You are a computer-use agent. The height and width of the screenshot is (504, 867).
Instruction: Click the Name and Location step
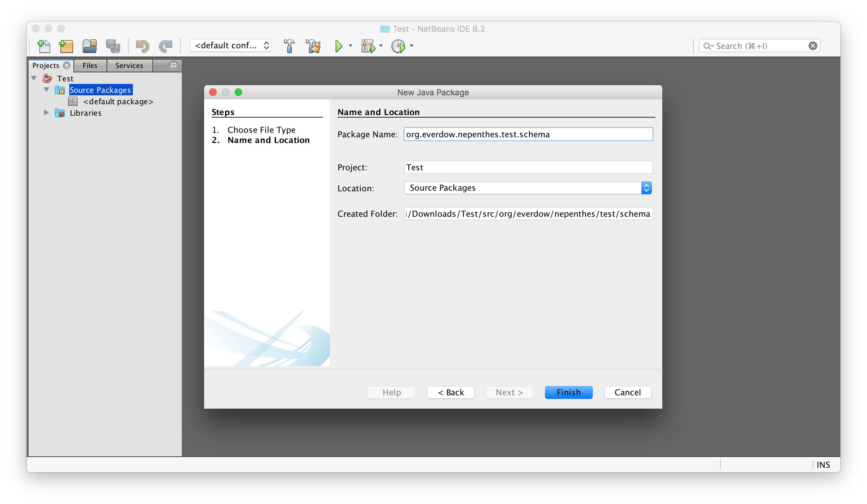pyautogui.click(x=269, y=140)
